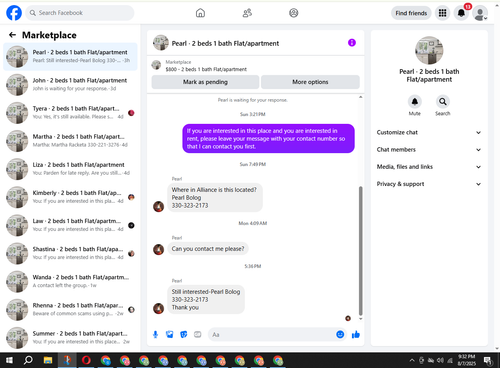The width and height of the screenshot is (500, 368).
Task: Open the Windows notification center icon
Action: click(x=488, y=360)
